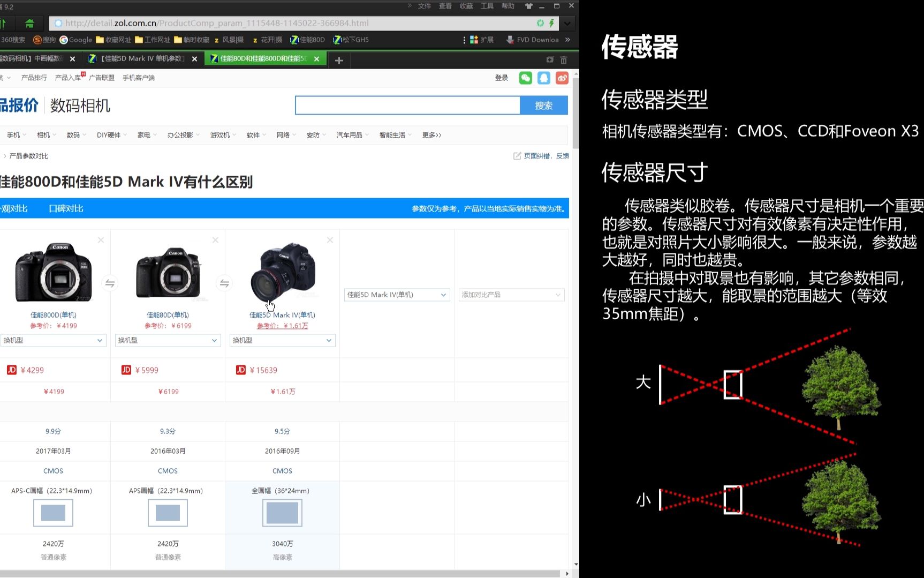Viewport: 924px width, 578px height.
Task: Remove 佳能800D from the comparison
Action: (x=101, y=240)
